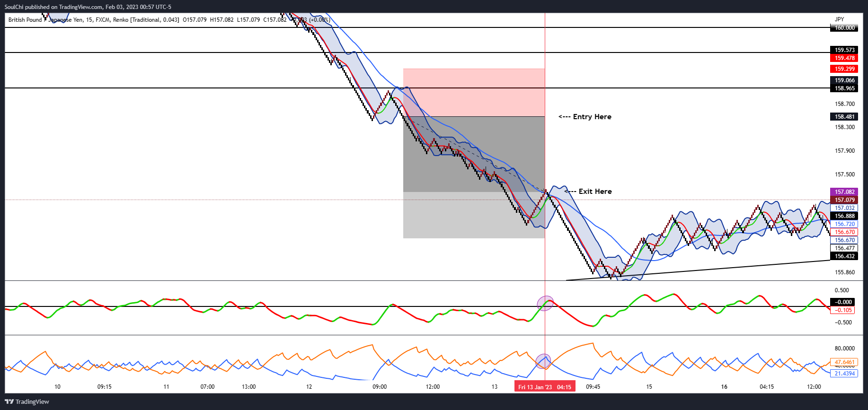Click the purple 157.082 price label
The width and height of the screenshot is (868, 410).
click(x=844, y=192)
